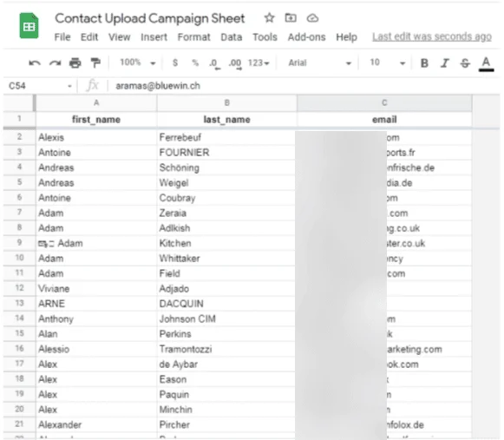This screenshot has width=504, height=440.
Task: Decrease decimal places
Action: [x=214, y=63]
